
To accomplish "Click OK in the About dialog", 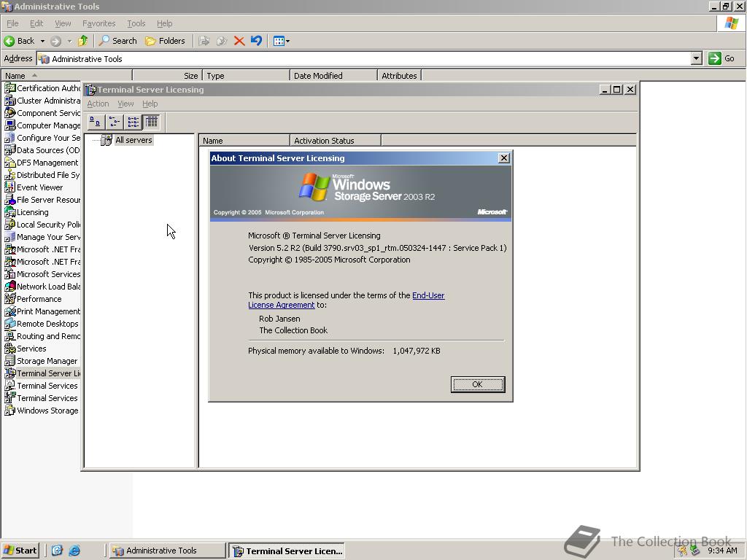I will 478,384.
